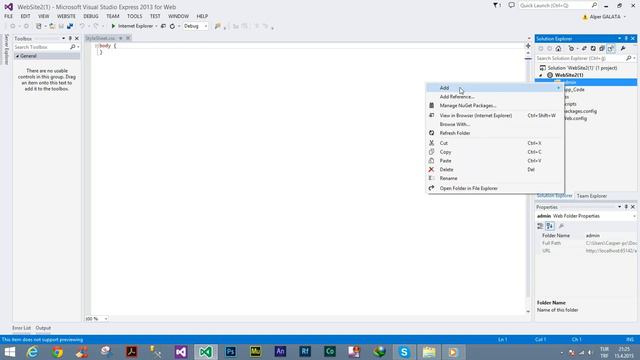Open Skype from the taskbar
640x360 pixels.
[x=404, y=352]
